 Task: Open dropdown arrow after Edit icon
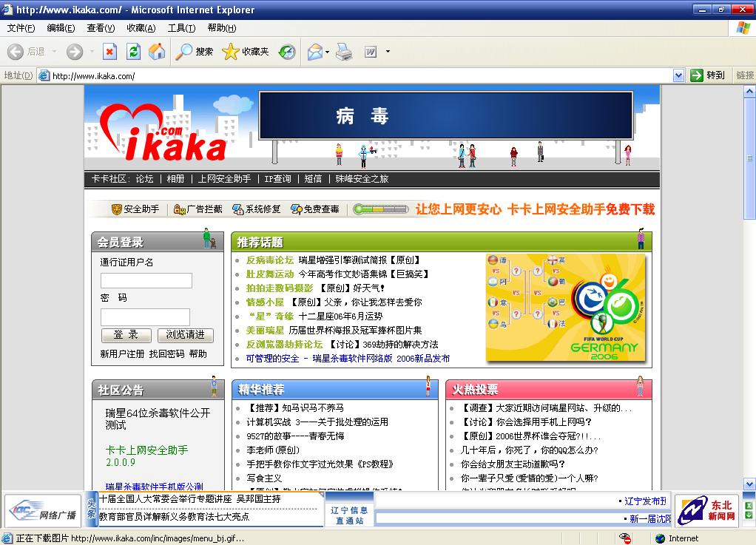pos(388,52)
